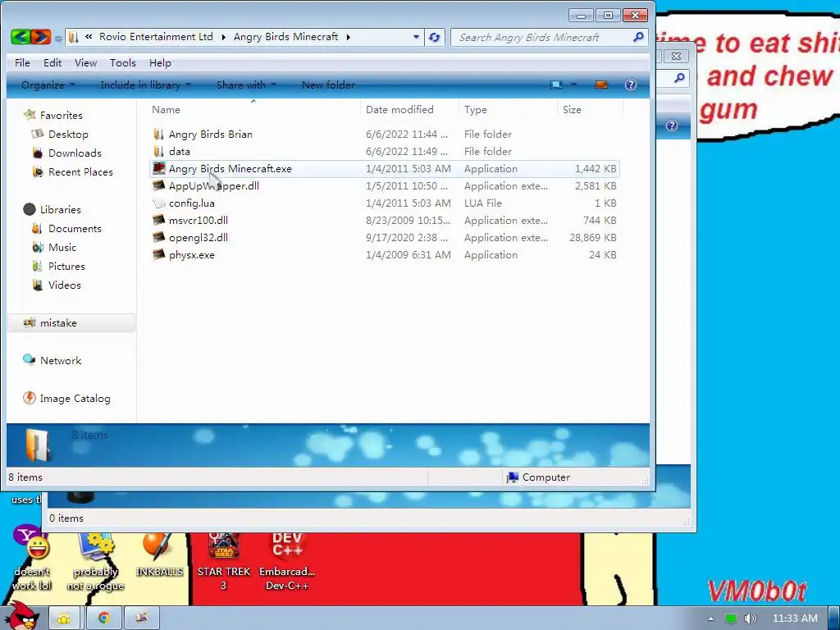Expand the address bar history dropdown
Image resolution: width=840 pixels, height=630 pixels.
416,37
